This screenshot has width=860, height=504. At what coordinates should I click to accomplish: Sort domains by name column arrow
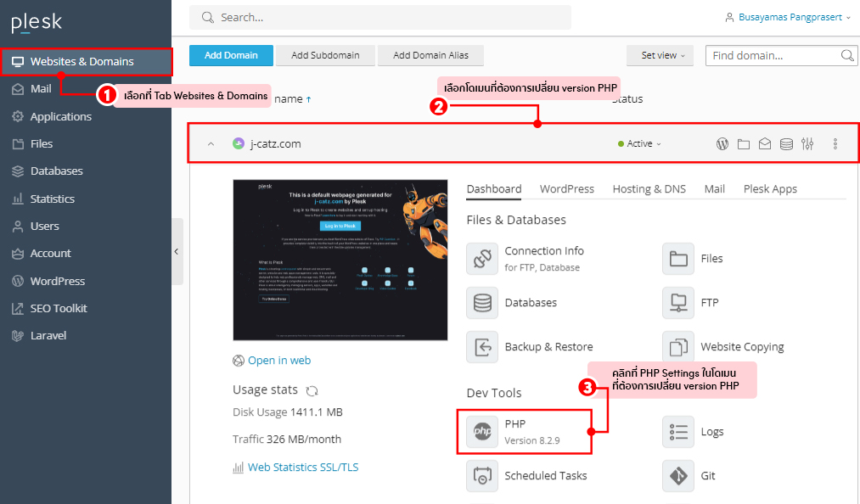(x=308, y=99)
